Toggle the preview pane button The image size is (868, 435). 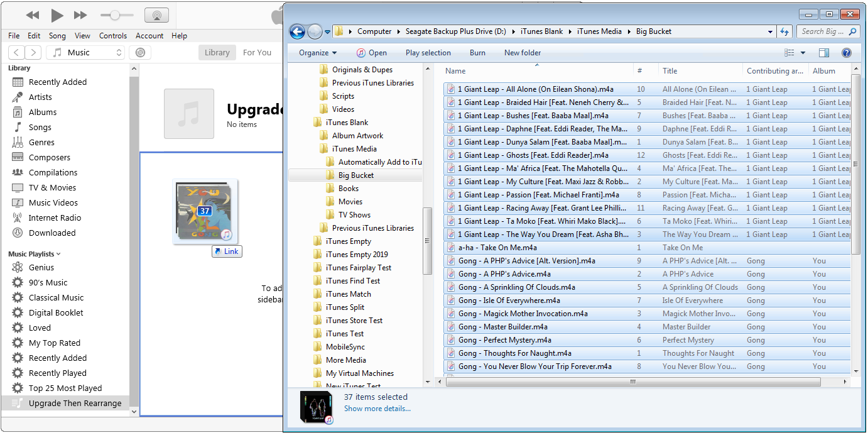click(x=824, y=53)
